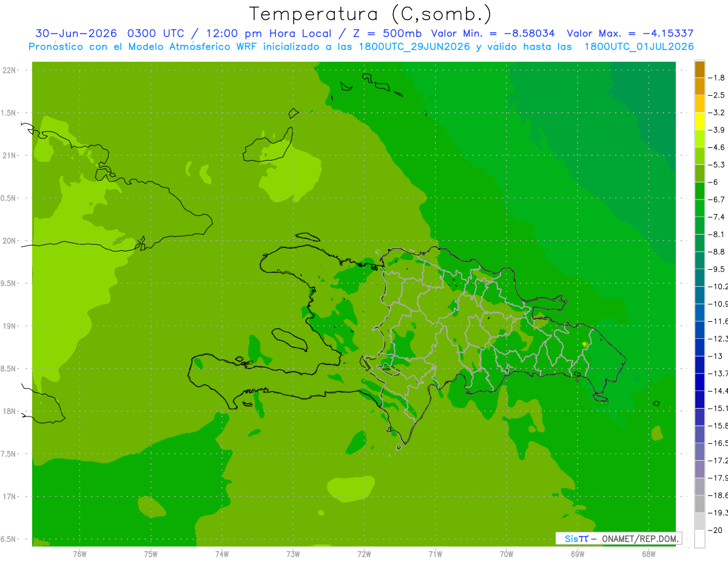
Task: Click the '22N' latitude label
Action: [9, 70]
